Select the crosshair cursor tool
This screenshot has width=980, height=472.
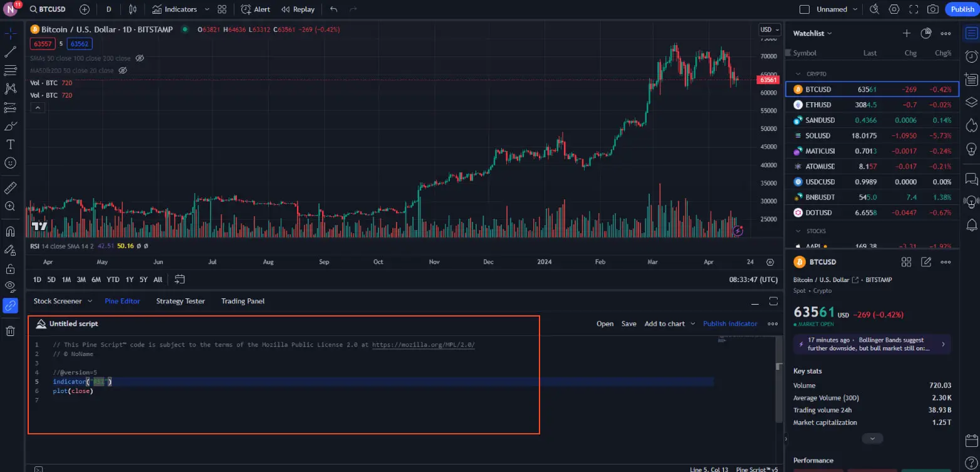point(11,33)
